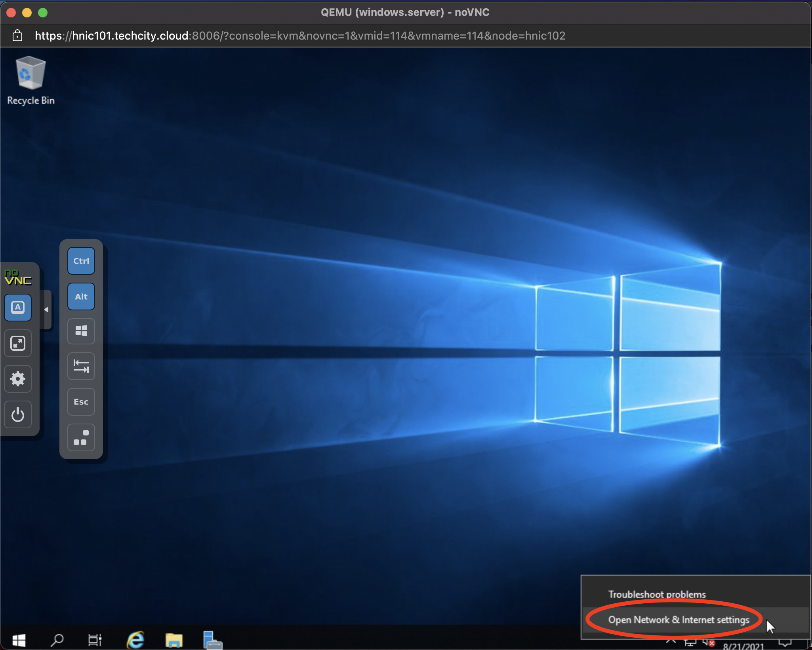Send Tab key from noVNC panel
The width and height of the screenshot is (812, 650).
click(81, 366)
